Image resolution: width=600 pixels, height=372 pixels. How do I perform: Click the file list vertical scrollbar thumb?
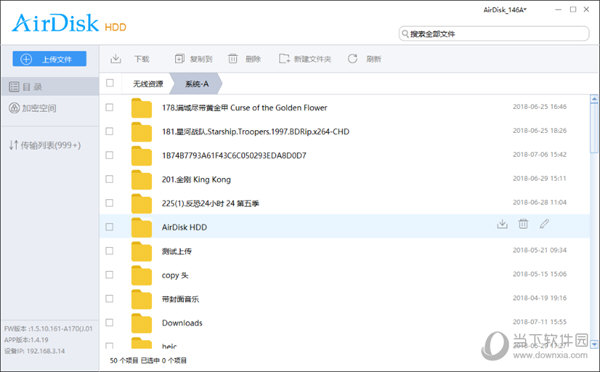click(x=594, y=128)
